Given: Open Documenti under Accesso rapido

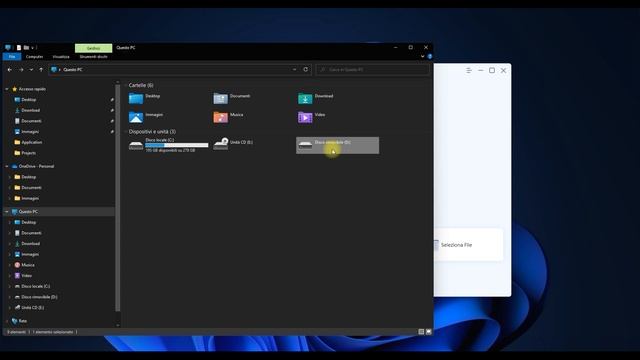Looking at the screenshot, I should [31, 121].
